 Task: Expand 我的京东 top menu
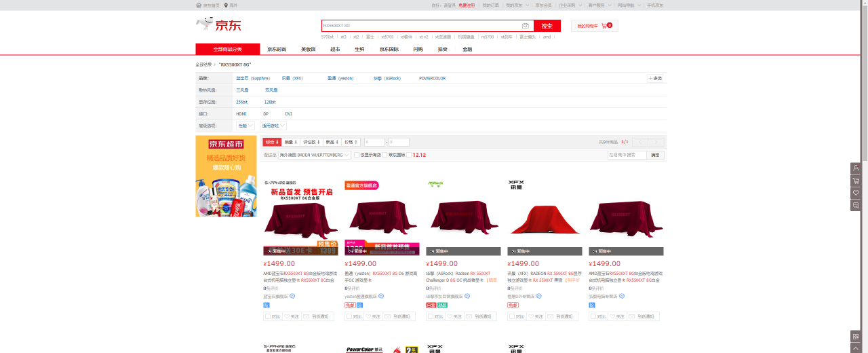pos(516,5)
